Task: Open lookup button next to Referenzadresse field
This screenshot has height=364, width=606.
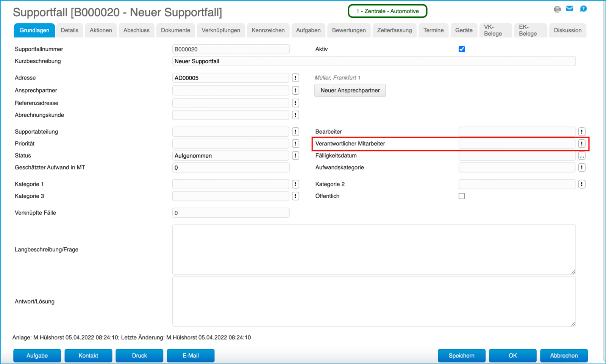Action: (x=295, y=103)
